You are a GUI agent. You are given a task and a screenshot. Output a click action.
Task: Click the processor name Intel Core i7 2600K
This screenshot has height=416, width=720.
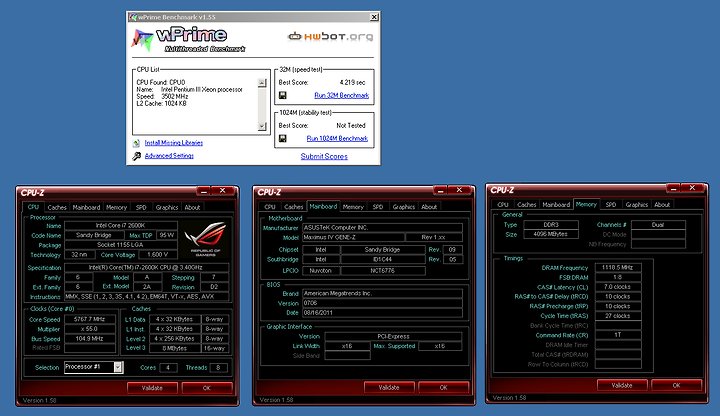121,225
